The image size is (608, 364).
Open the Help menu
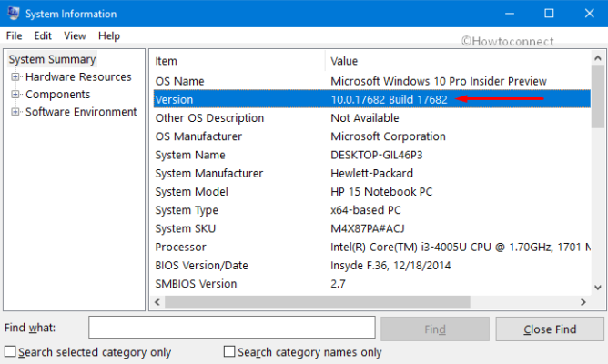109,36
